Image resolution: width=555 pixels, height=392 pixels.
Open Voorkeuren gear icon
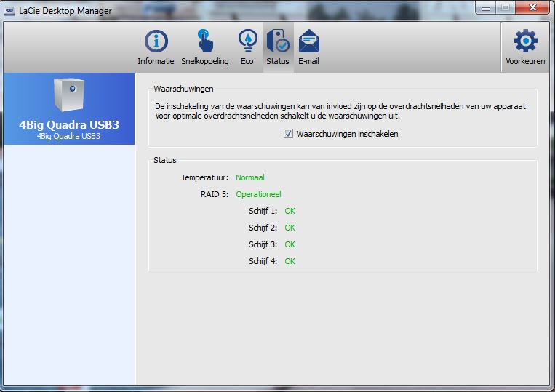pos(525,42)
